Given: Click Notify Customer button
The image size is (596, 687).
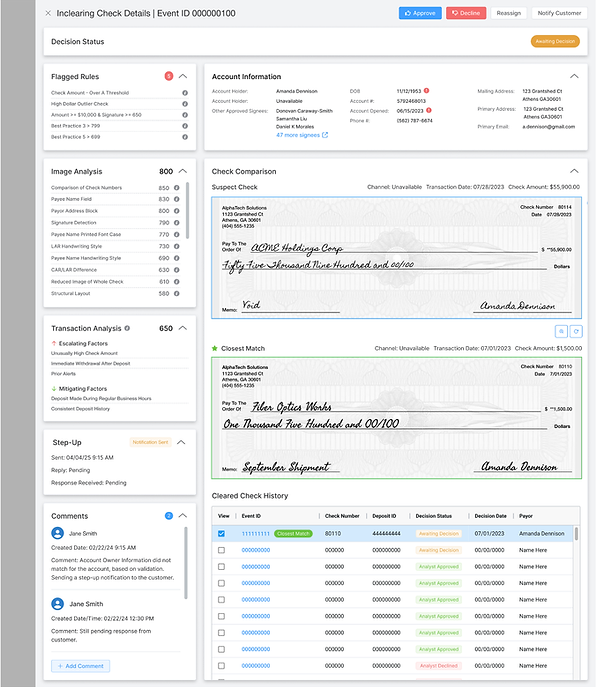Looking at the screenshot, I should [x=559, y=13].
